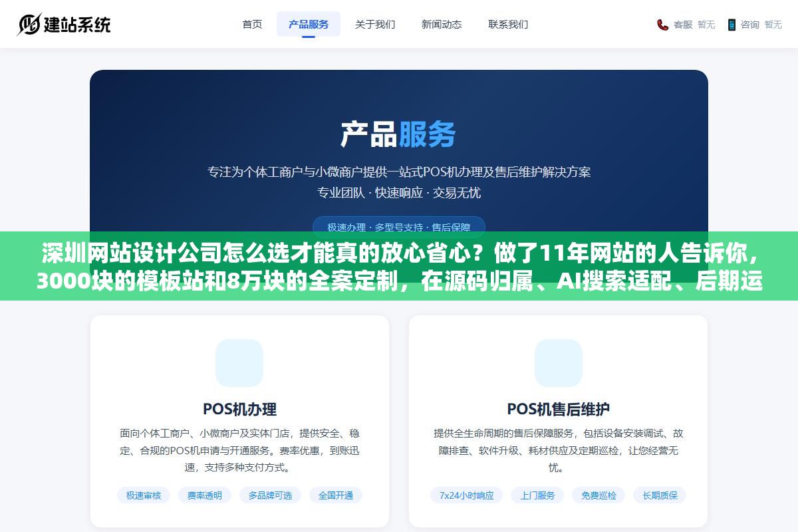Click the 专业团队 · 快速响应 · 交易无忧 line

pyautogui.click(x=399, y=193)
